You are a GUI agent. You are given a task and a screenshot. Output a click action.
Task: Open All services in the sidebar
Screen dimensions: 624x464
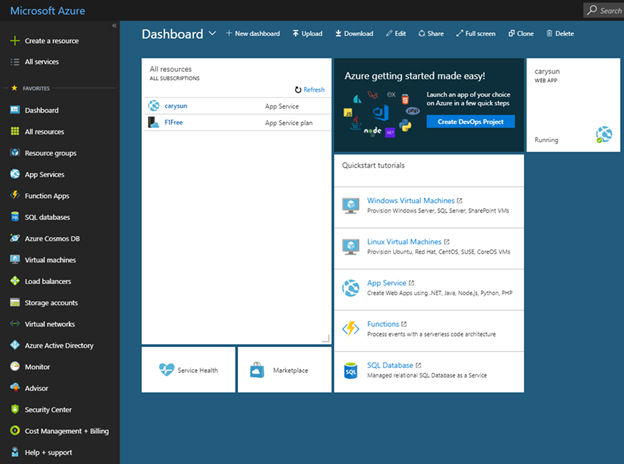(x=40, y=62)
